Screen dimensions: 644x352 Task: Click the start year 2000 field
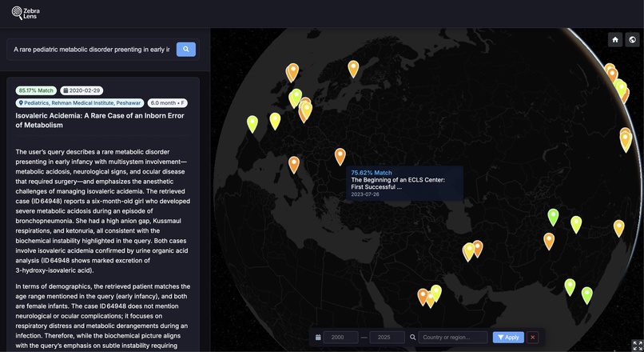340,337
